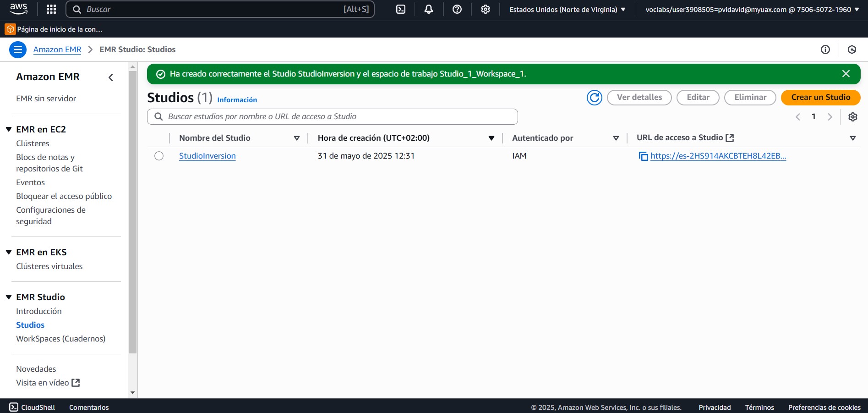Open the region selector dropdown
Image resolution: width=868 pixels, height=413 pixels.
coord(568,9)
